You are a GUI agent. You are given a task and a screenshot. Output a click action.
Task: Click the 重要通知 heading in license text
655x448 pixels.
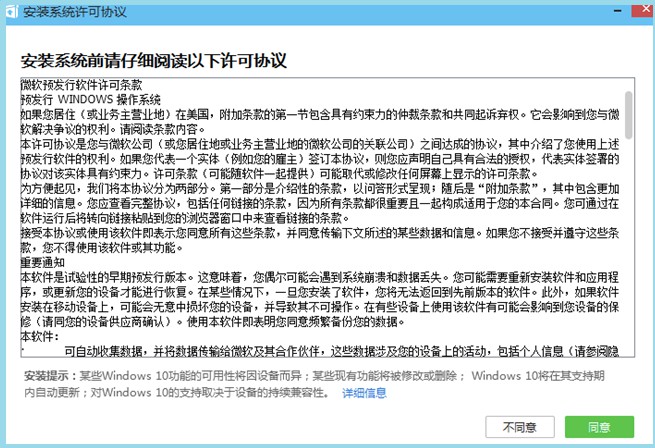(43, 262)
